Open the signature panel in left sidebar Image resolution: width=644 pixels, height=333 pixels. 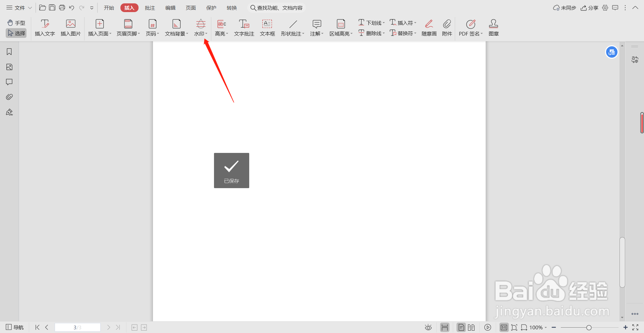[9, 112]
